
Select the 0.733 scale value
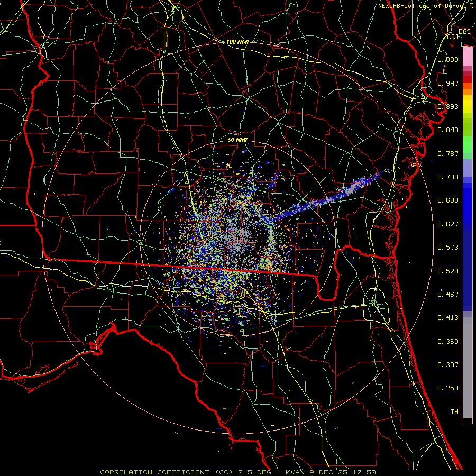click(448, 177)
